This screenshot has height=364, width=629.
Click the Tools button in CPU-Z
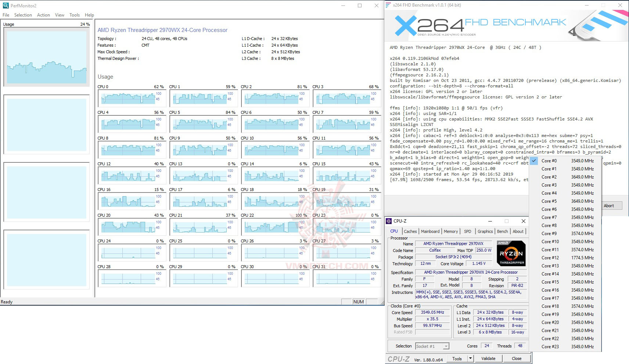pos(457,358)
